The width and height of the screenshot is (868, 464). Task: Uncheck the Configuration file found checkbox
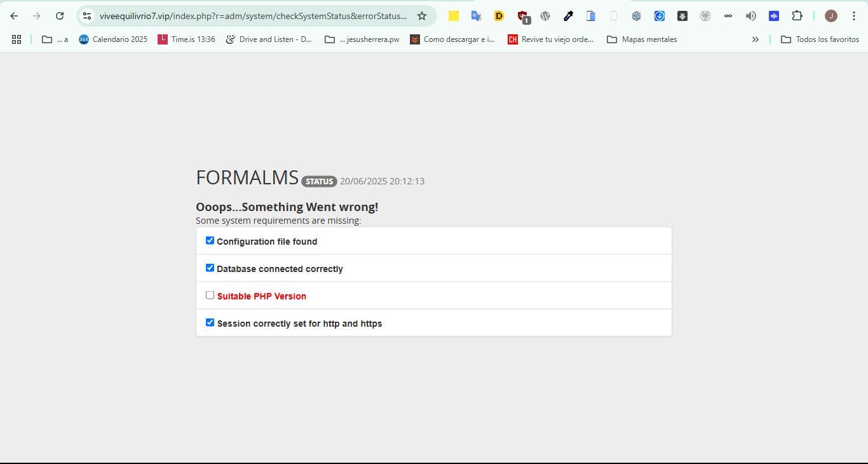pyautogui.click(x=210, y=241)
